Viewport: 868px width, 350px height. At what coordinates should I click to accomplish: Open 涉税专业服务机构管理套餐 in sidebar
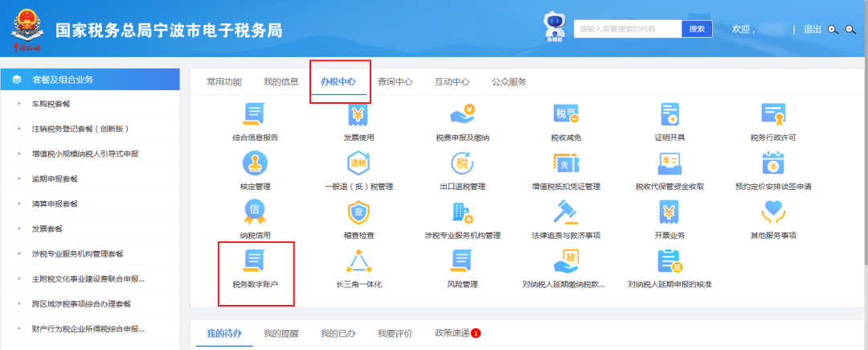click(78, 254)
